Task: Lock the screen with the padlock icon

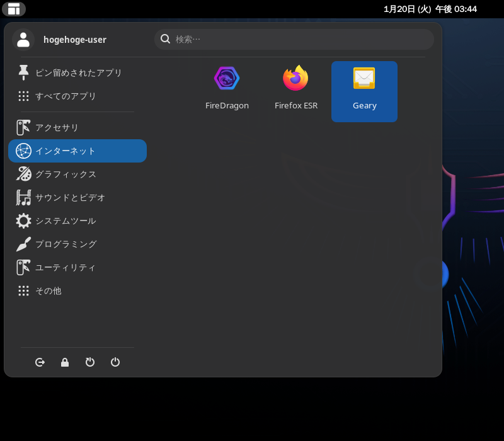Action: click(65, 362)
